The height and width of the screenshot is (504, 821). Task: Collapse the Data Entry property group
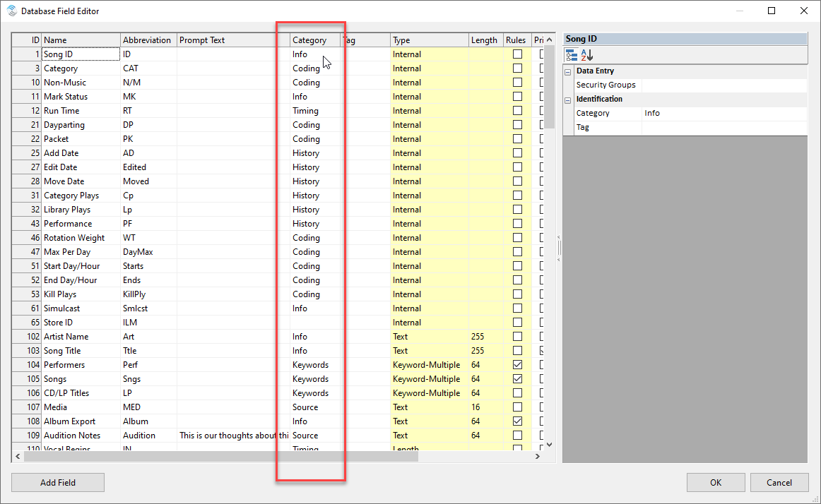[x=567, y=71]
